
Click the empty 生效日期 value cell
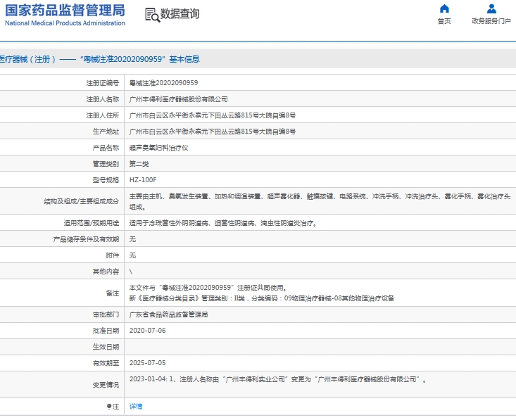[320, 347]
